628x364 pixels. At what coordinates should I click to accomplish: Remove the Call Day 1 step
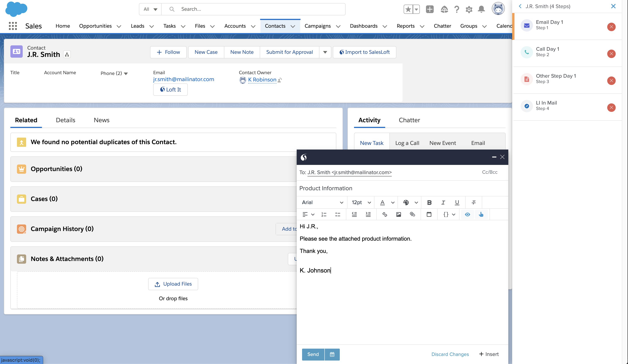(x=611, y=54)
